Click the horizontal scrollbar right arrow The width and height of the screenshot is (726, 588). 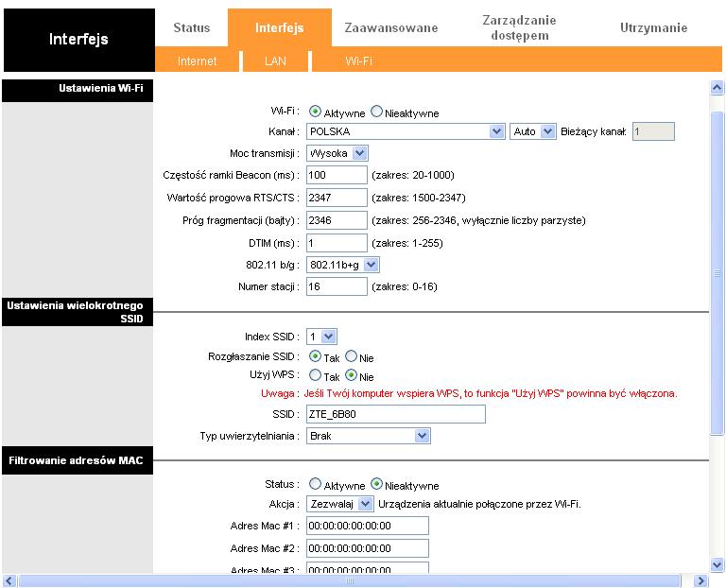pyautogui.click(x=701, y=580)
